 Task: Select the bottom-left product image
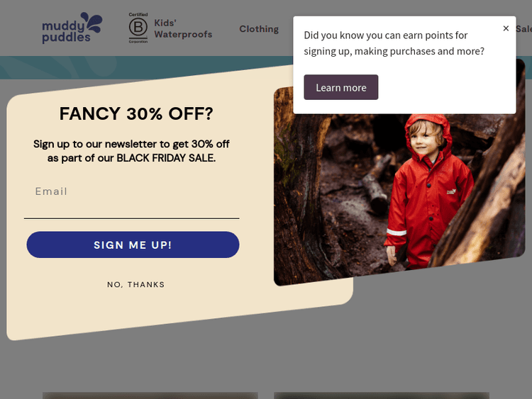coord(150,395)
